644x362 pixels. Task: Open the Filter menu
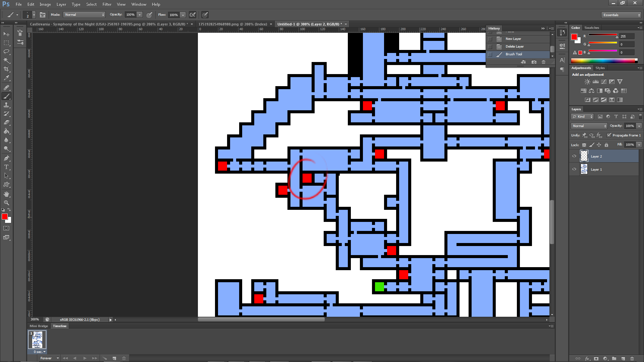coord(107,4)
